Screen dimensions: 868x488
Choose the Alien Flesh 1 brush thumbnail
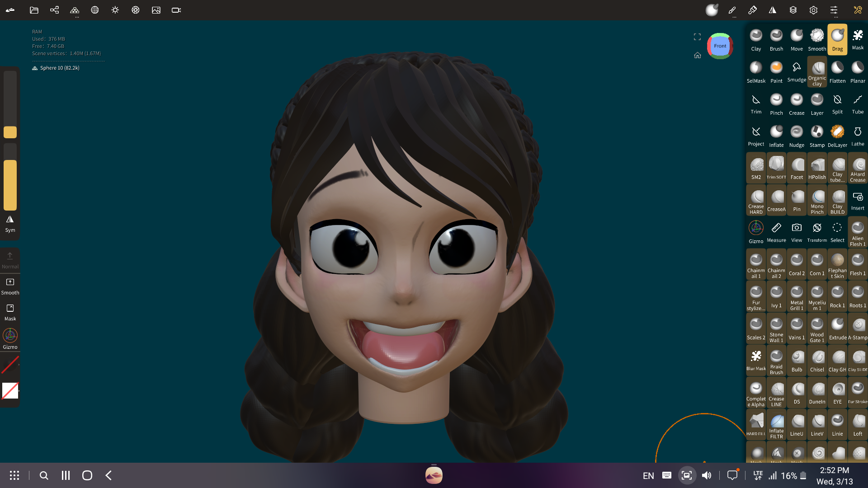click(858, 232)
